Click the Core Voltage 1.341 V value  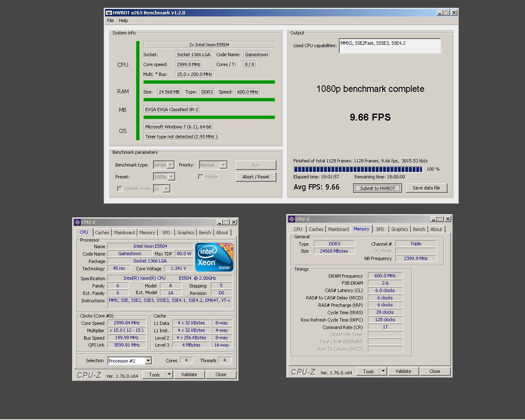click(x=178, y=268)
